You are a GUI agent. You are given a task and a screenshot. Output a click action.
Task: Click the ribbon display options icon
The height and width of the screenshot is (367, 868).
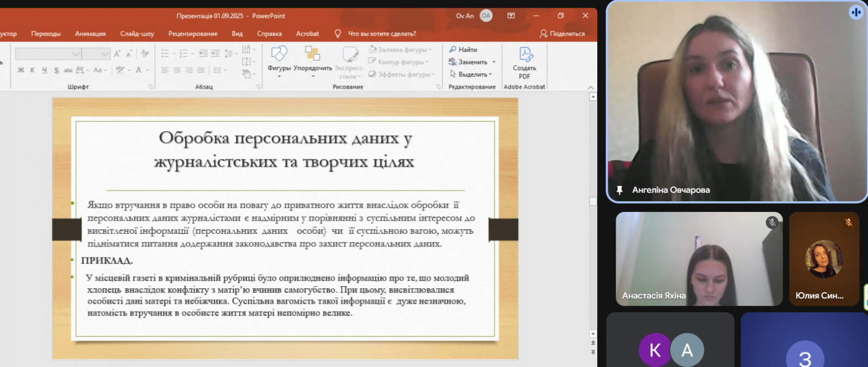[511, 16]
